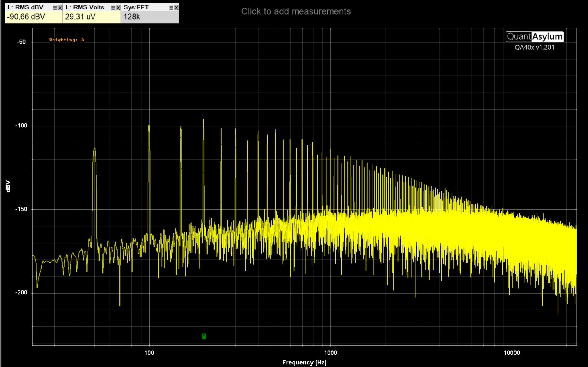Click the 100 x-axis tick label

pos(149,353)
